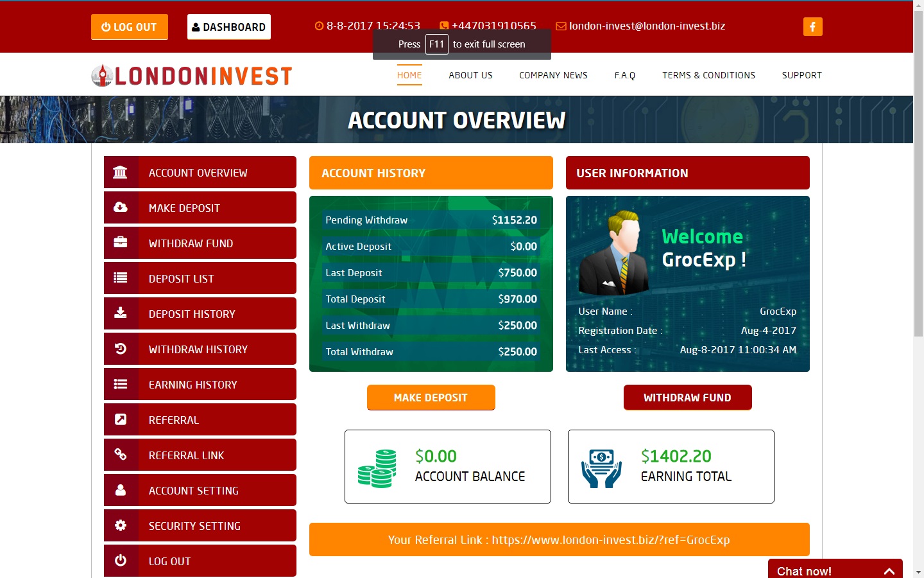This screenshot has height=578, width=924.
Task: Click the Total Deposit $970.00 row
Action: [x=431, y=299]
